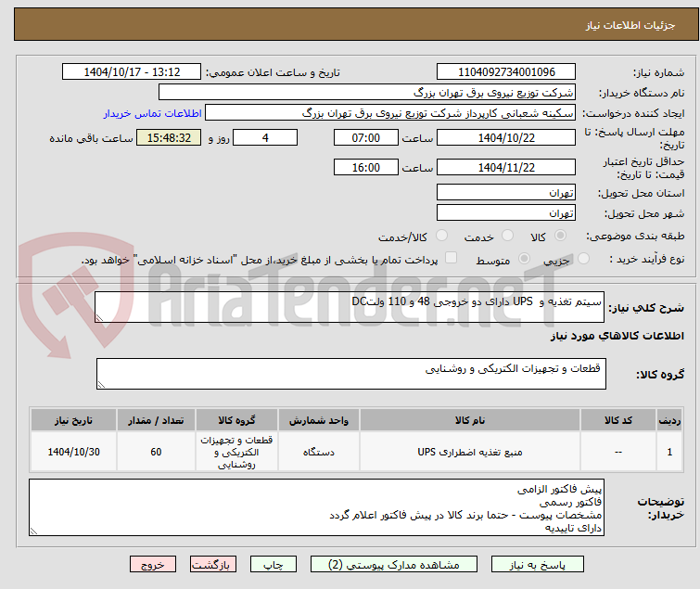
Task: Click the کد کالا column header
Action: pos(617,421)
